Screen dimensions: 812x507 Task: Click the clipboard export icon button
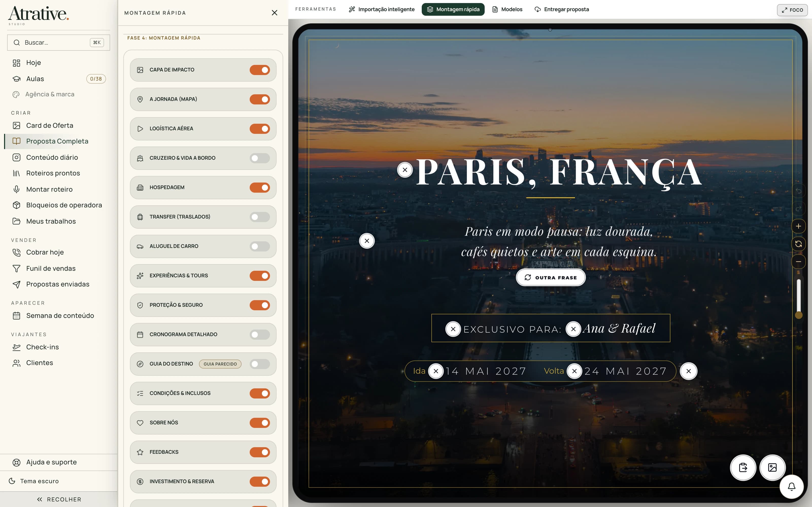tap(743, 467)
